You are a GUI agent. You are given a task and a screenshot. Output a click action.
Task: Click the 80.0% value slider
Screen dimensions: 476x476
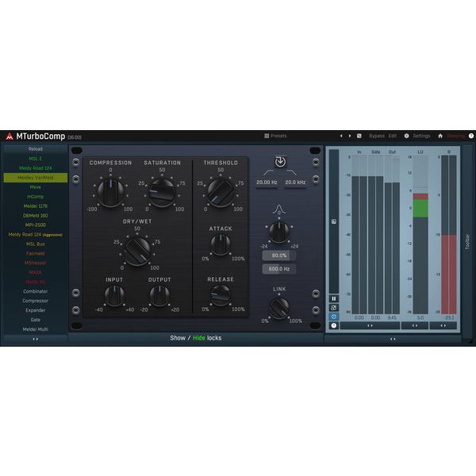point(279,255)
